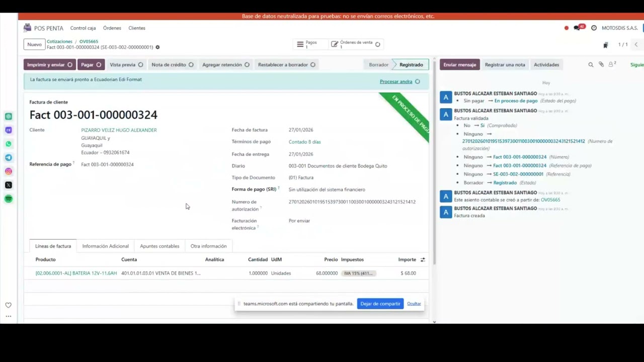644x362 pixels.
Task: Open Órdenes de venta smart button
Action: pos(355,45)
